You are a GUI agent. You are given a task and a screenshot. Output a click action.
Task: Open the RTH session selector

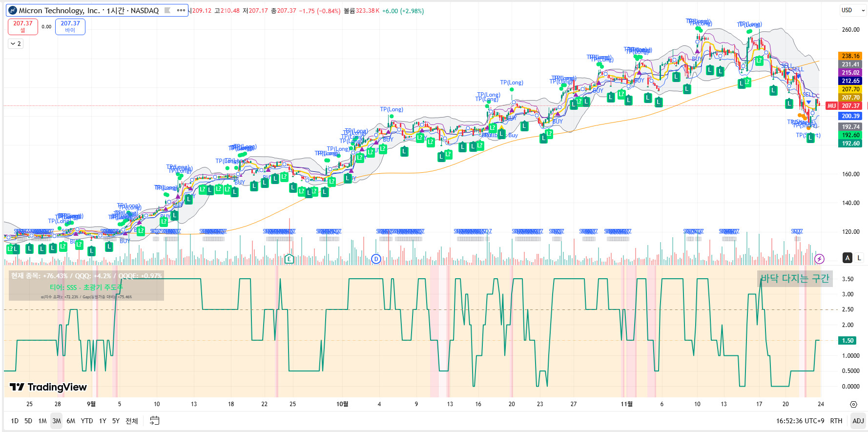(x=836, y=421)
